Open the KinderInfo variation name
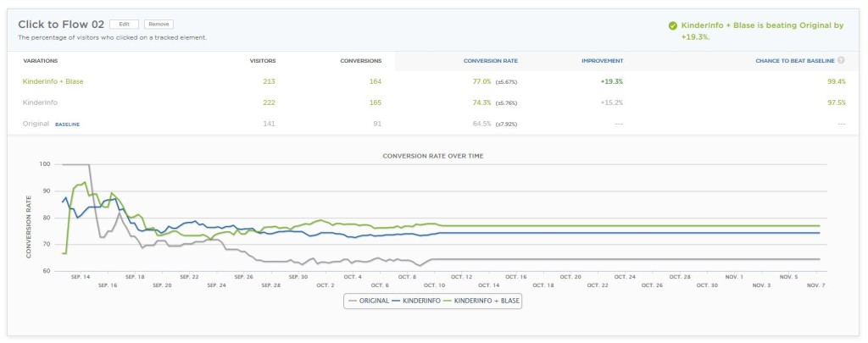Viewport: 868px width, 343px height. (x=39, y=102)
